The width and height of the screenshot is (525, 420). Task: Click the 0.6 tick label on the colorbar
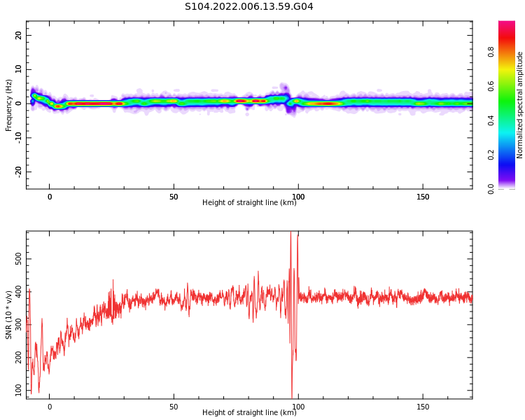click(x=491, y=86)
